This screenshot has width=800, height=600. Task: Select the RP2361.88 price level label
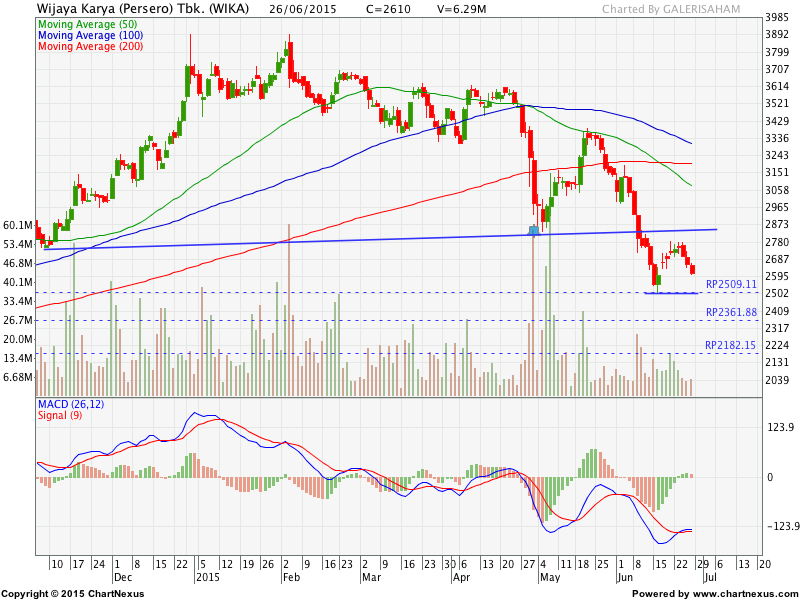pos(731,313)
